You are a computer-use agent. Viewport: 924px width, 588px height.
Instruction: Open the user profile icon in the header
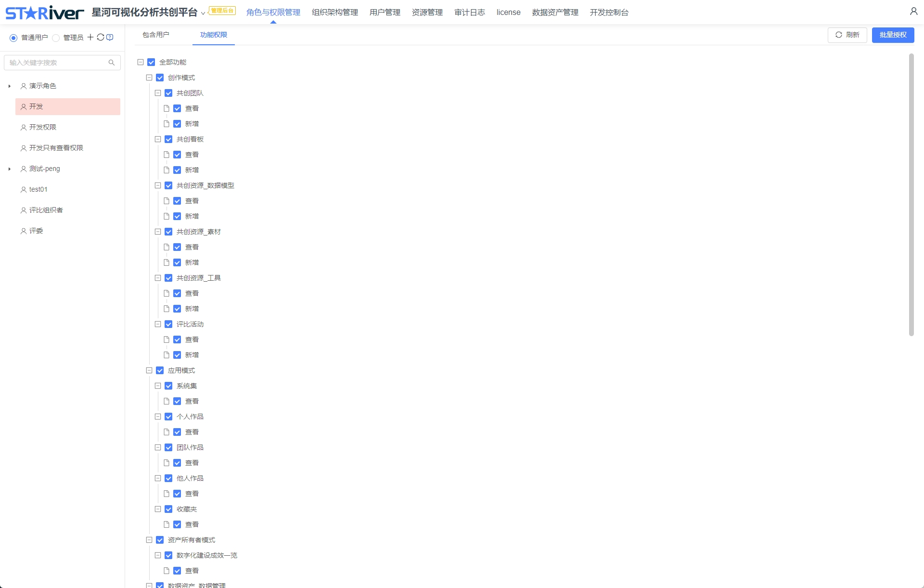pos(913,12)
